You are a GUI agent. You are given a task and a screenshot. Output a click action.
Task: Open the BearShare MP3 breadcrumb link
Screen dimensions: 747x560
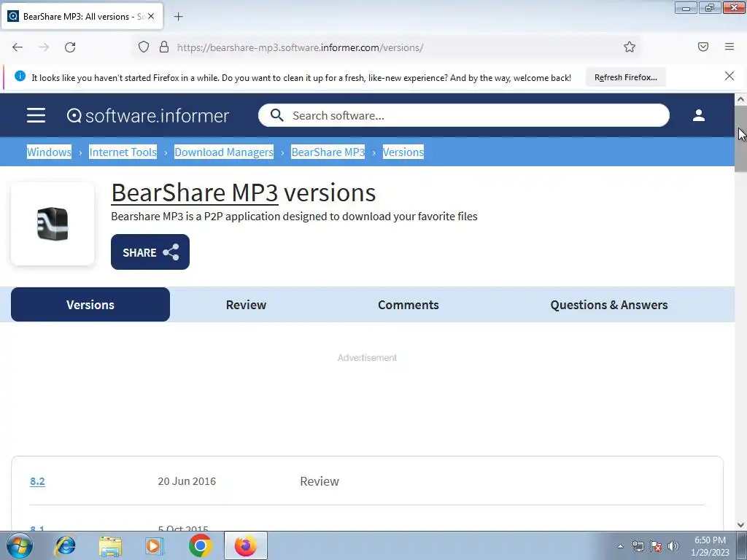pos(328,152)
